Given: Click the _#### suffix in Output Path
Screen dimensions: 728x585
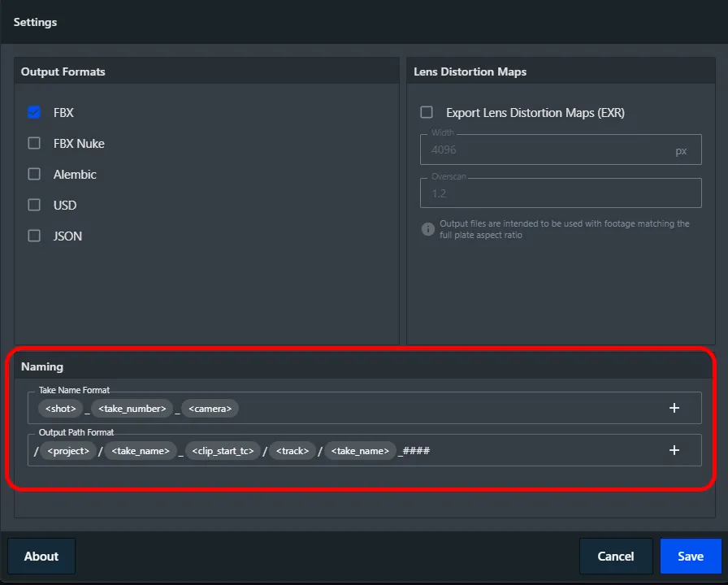Looking at the screenshot, I should (x=414, y=451).
